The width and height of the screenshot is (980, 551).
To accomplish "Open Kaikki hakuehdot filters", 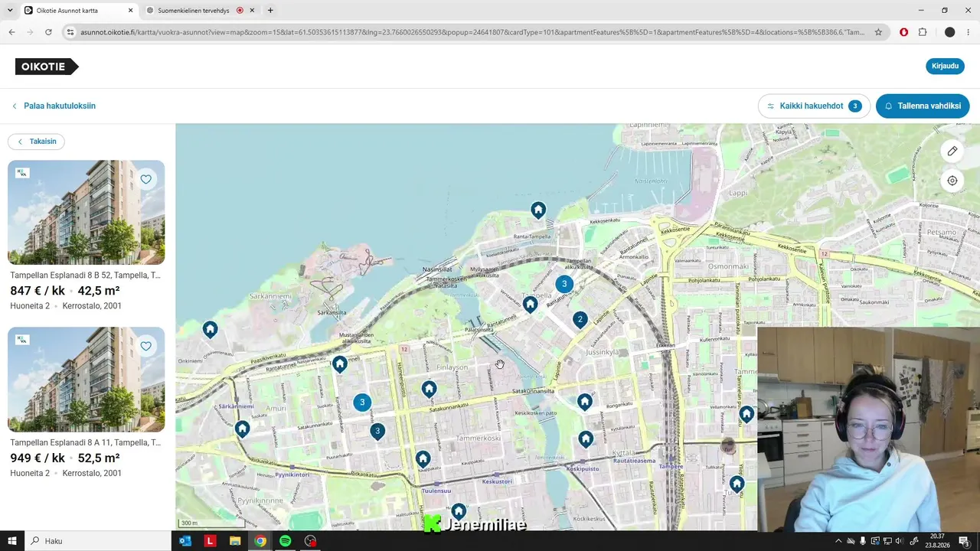I will pos(814,106).
